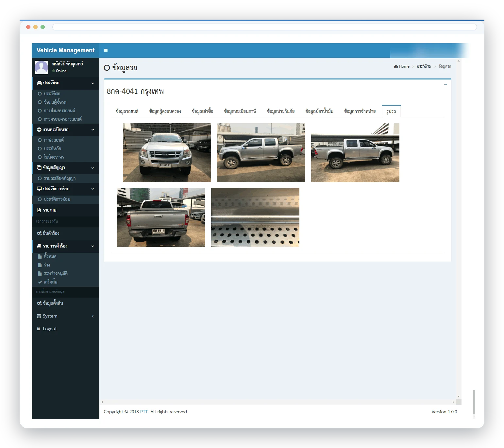Click the file icon beside ระหว่างอนุมัติ
The image size is (504, 448).
(x=40, y=273)
